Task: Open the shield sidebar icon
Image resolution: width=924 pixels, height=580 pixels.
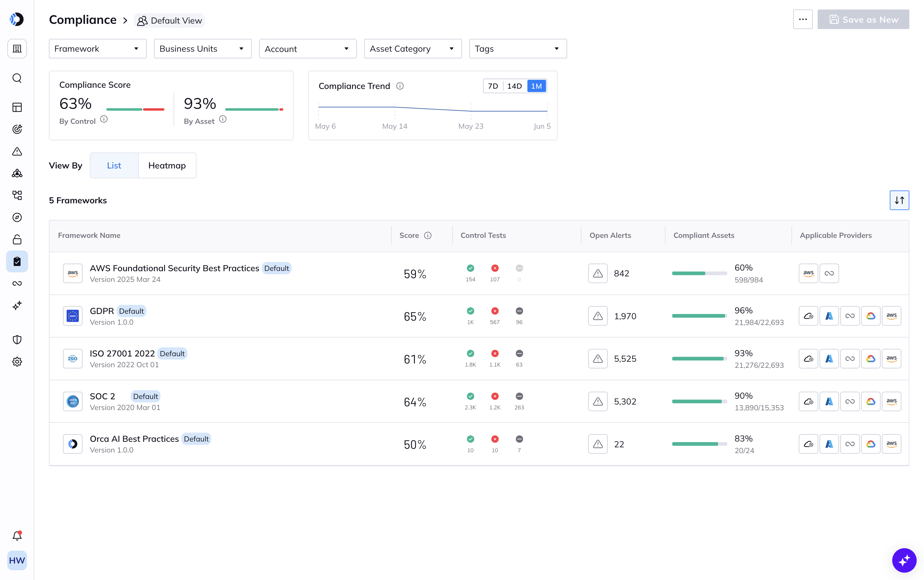Action: 17,339
